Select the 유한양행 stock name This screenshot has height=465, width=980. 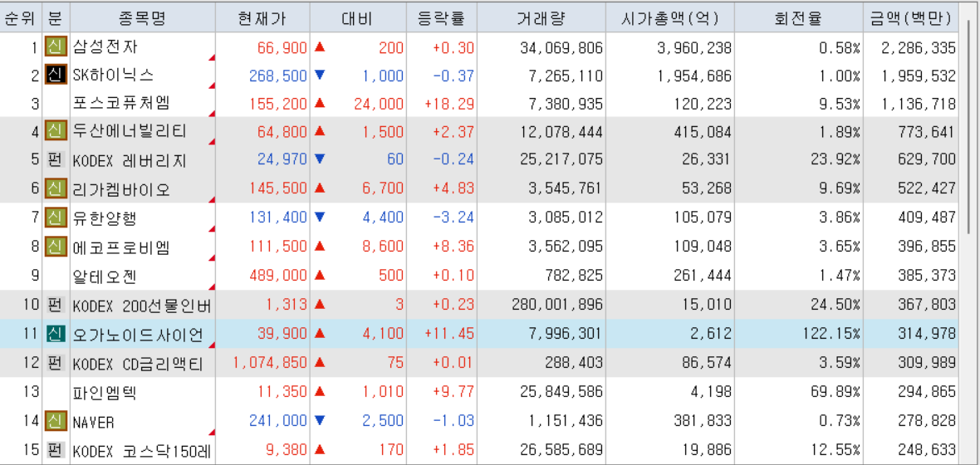click(x=105, y=218)
